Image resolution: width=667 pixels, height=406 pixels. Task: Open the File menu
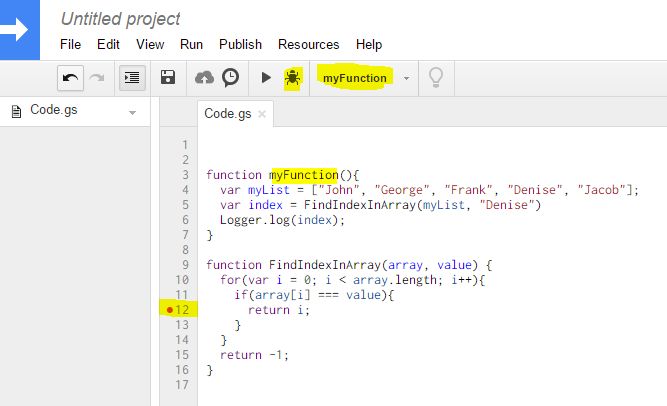[x=70, y=44]
